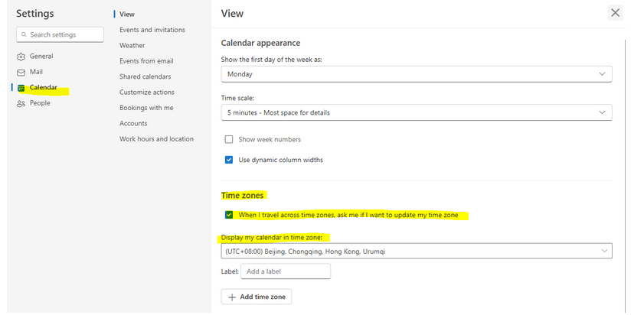Click the General gear icon
Viewport: 644px width, 315px height.
[x=21, y=57]
